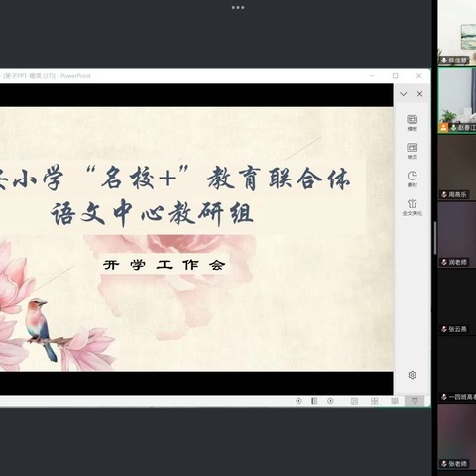
Task: Switch to Normal view in status bar
Action: (x=354, y=401)
